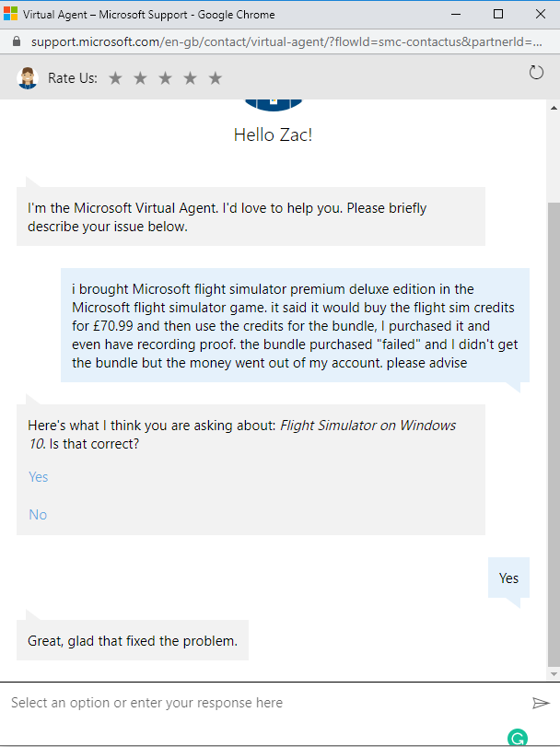Click the user's long purchase message bubble
The height and width of the screenshot is (747, 560).
click(x=296, y=325)
